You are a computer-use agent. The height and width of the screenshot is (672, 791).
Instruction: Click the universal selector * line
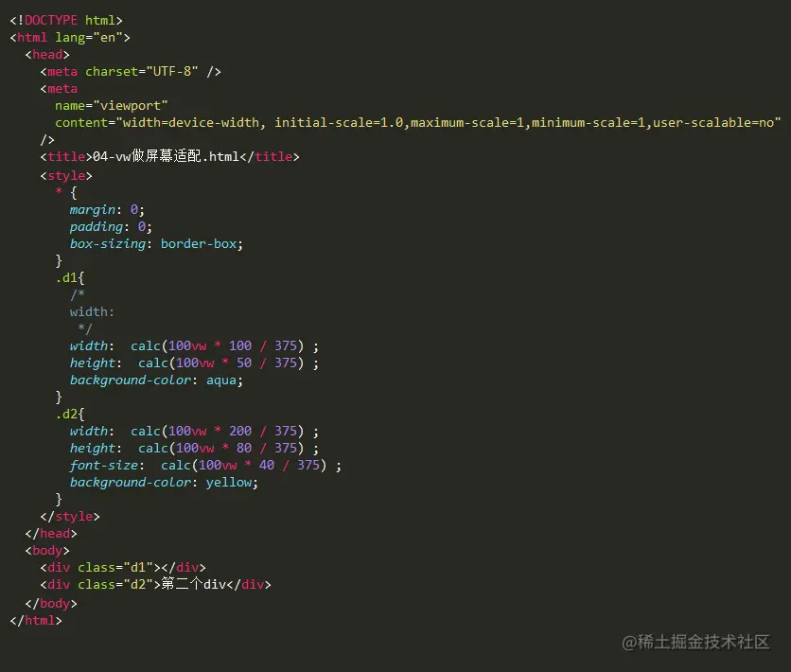point(66,192)
